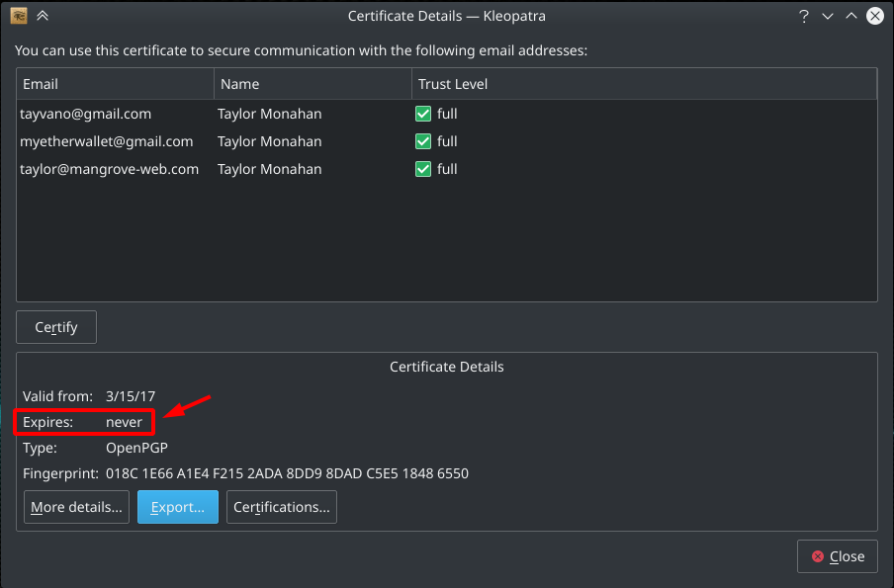
Task: Open the context help question mark
Action: [804, 16]
